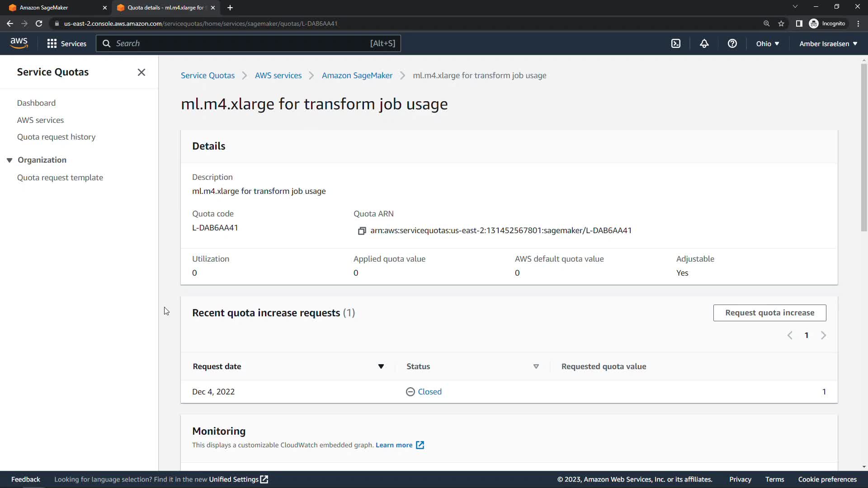This screenshot has width=868, height=488.
Task: Sort by Status column arrow
Action: point(536,366)
